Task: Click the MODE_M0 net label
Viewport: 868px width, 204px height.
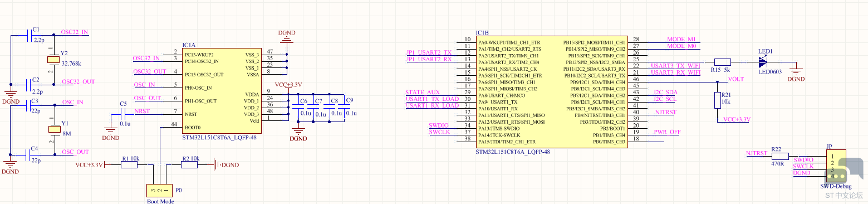Action: (681, 46)
